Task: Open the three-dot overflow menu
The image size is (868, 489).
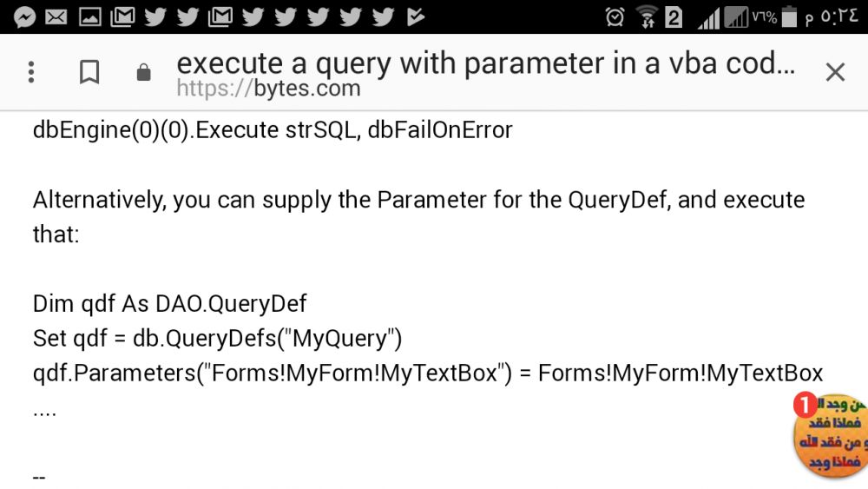Action: [x=31, y=72]
